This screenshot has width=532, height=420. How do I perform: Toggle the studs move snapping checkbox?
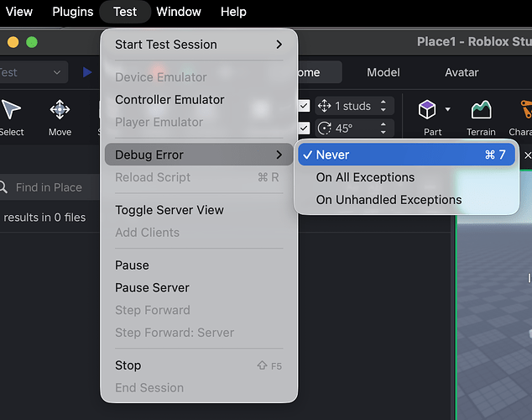click(x=304, y=106)
